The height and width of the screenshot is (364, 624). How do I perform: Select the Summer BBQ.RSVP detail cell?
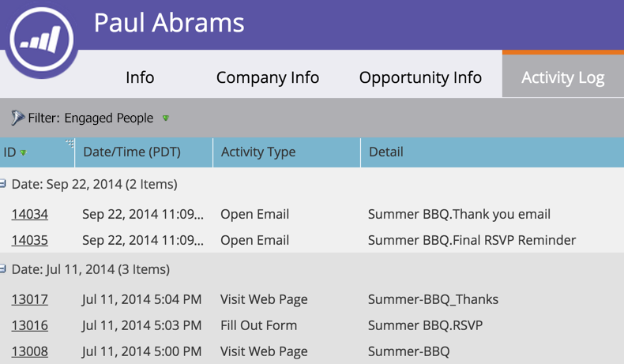425,325
